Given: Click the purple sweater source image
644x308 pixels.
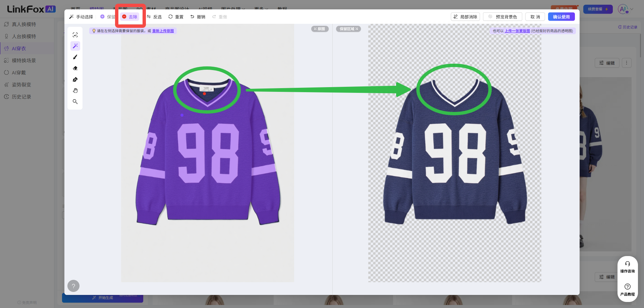Looking at the screenshot, I should click(208, 152).
